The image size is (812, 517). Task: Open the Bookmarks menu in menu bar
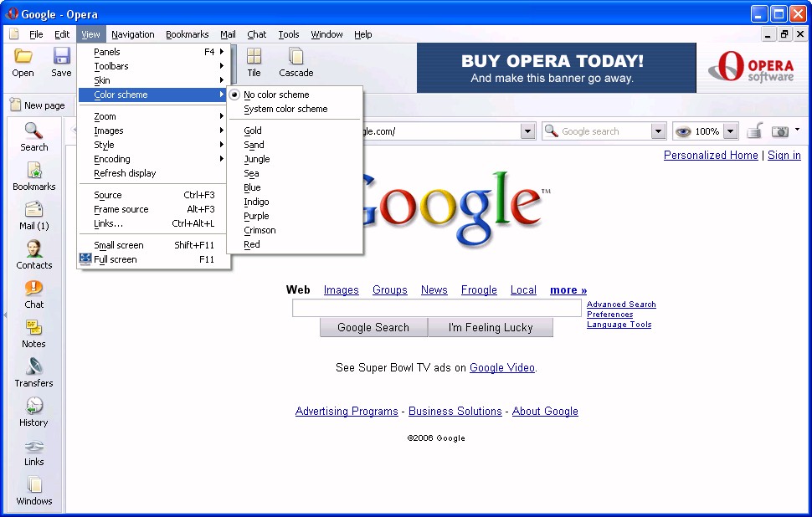pos(187,34)
